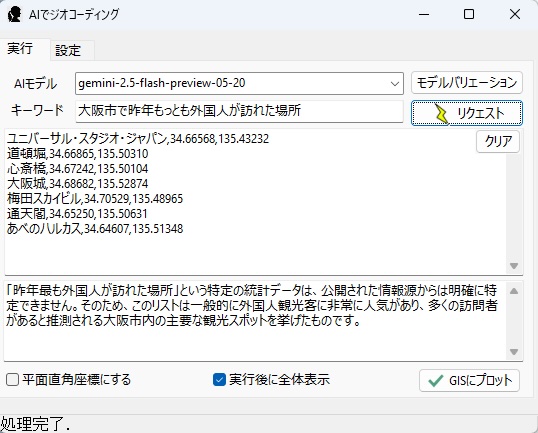This screenshot has height=433, width=538.
Task: Click the results list scrollbar track
Action: click(514, 206)
